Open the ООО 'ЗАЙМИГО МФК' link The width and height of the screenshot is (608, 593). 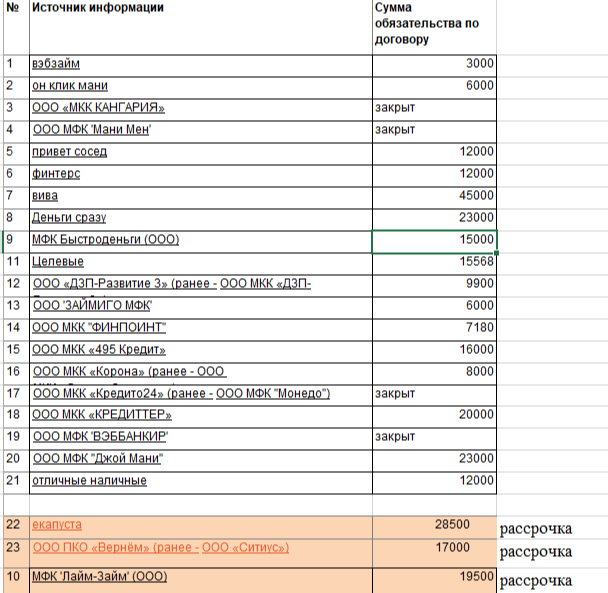[93, 306]
